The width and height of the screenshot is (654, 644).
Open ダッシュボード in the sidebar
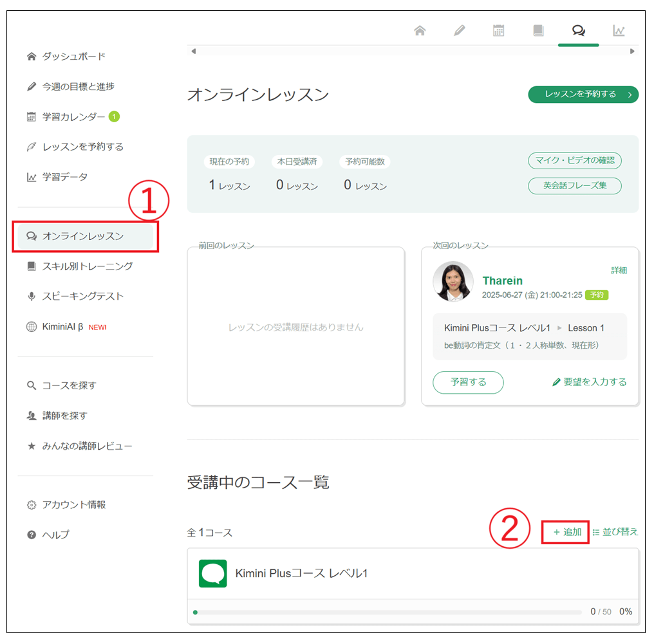(73, 57)
